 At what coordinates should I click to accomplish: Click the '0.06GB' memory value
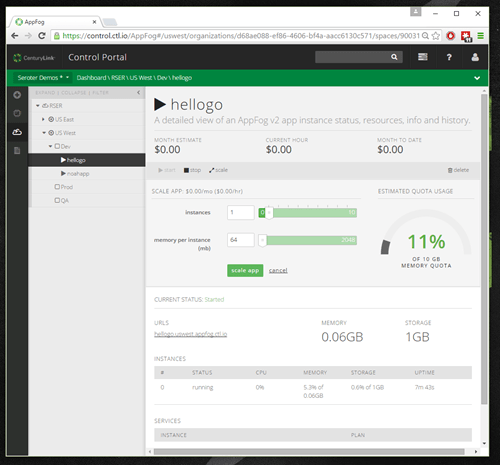342,337
